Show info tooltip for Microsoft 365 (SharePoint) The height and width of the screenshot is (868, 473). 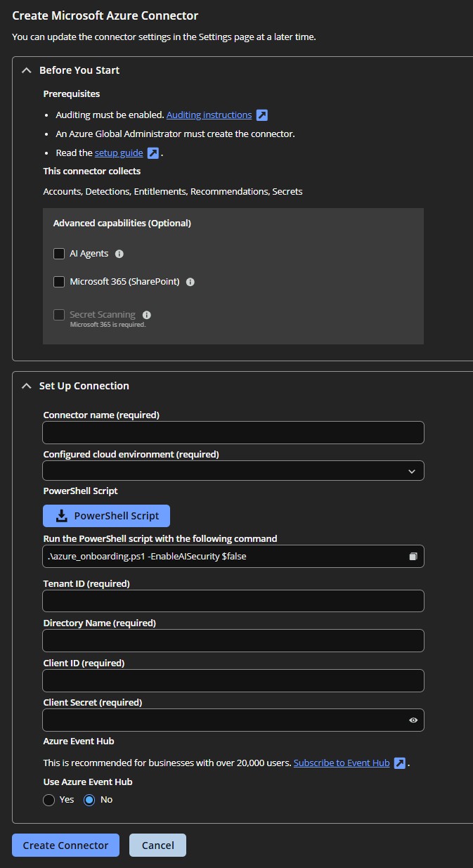click(x=190, y=282)
